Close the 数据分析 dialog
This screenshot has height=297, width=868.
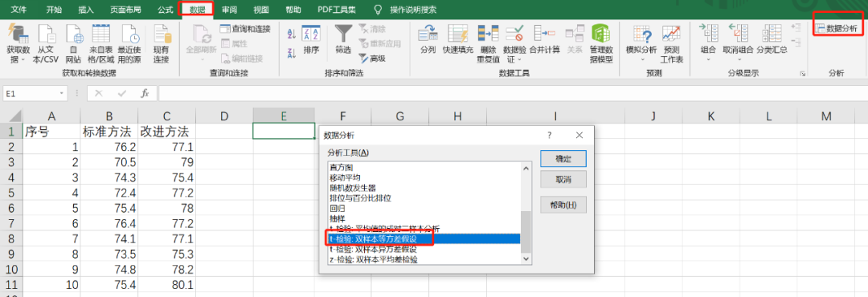(579, 135)
